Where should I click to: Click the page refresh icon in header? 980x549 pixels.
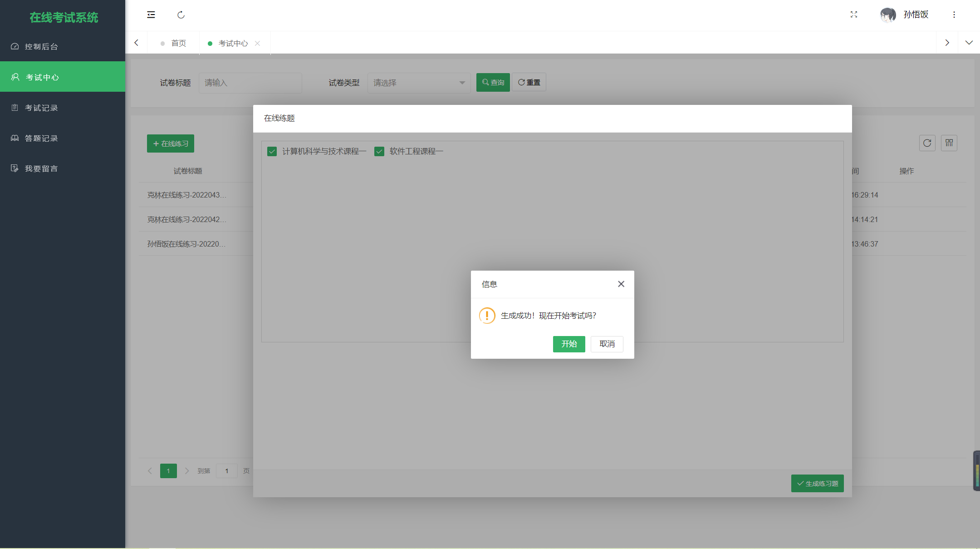pyautogui.click(x=181, y=15)
